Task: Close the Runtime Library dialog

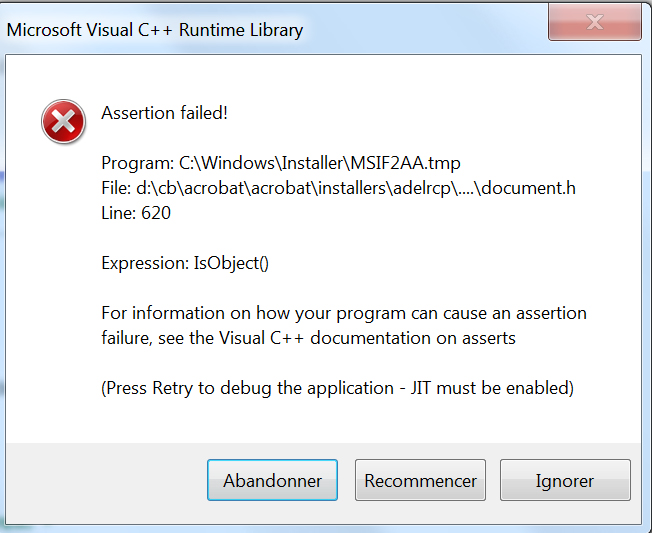Action: coord(595,22)
